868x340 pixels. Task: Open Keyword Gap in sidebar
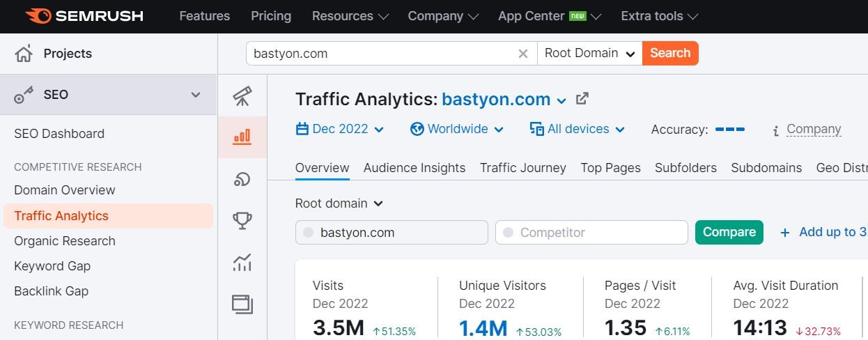(52, 266)
